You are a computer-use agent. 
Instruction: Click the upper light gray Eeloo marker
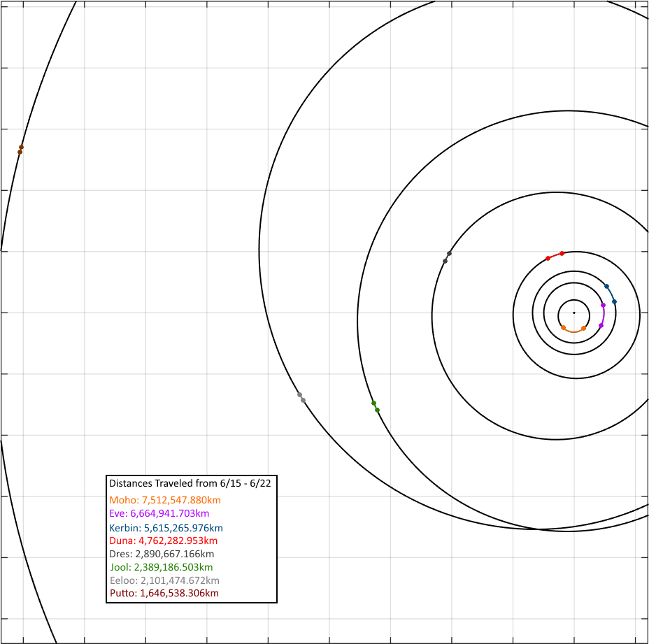pyautogui.click(x=299, y=395)
